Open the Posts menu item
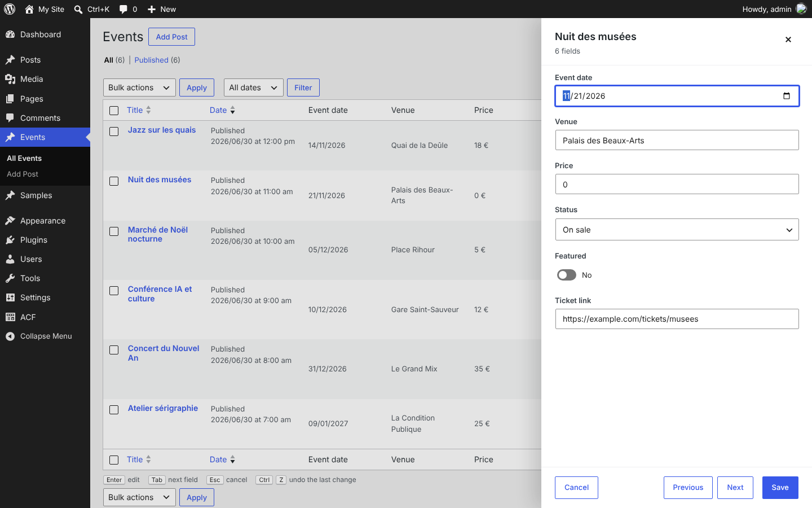This screenshot has width=812, height=508. pos(45,60)
